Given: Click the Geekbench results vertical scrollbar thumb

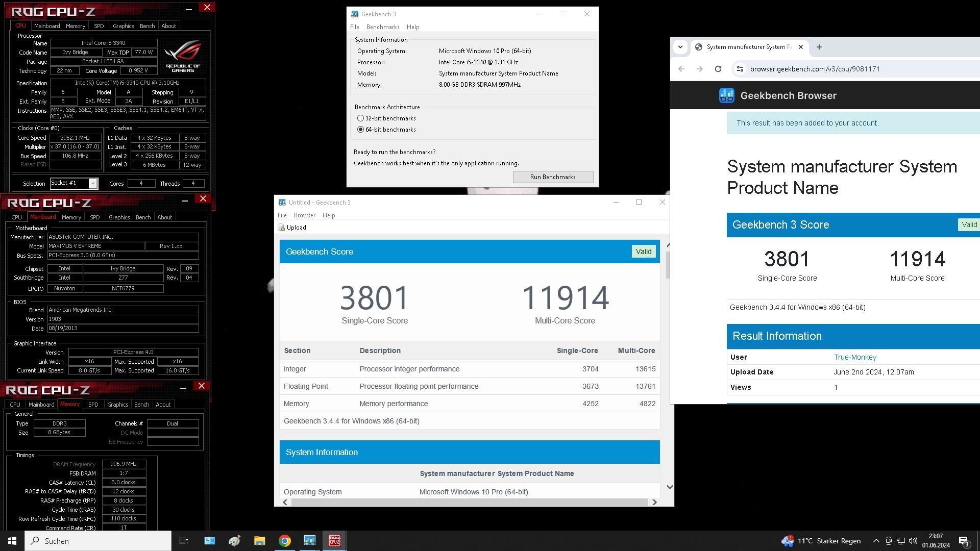Looking at the screenshot, I should click(668, 264).
